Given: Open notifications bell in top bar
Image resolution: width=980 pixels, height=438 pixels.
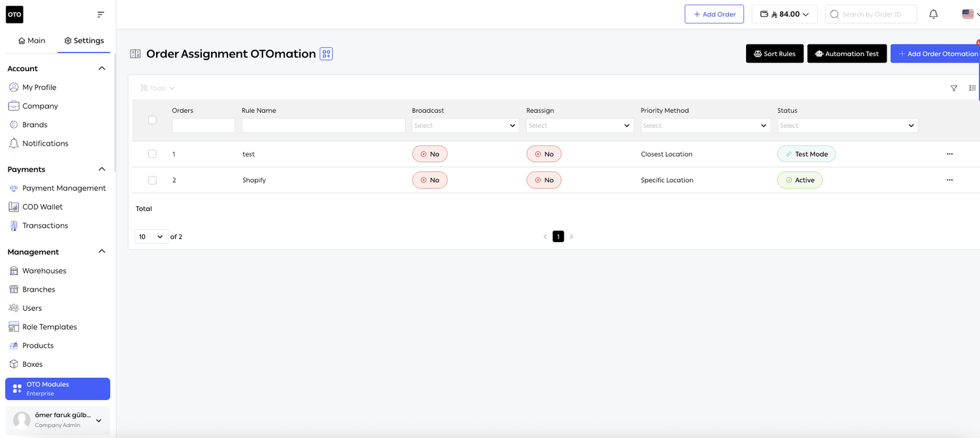Looking at the screenshot, I should click(x=934, y=14).
